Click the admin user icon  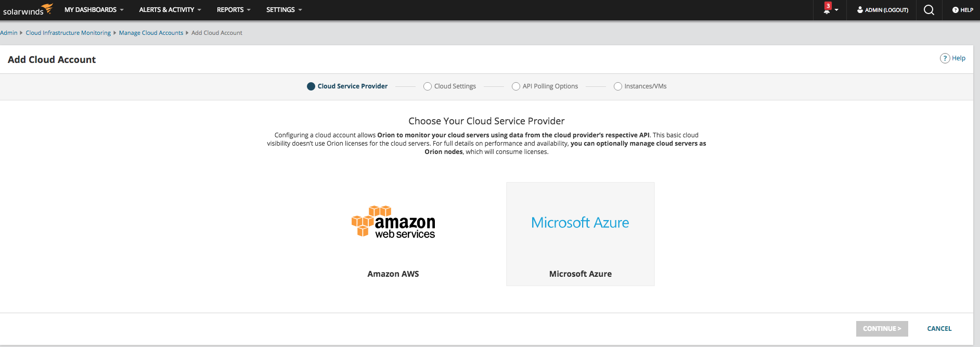[860, 10]
